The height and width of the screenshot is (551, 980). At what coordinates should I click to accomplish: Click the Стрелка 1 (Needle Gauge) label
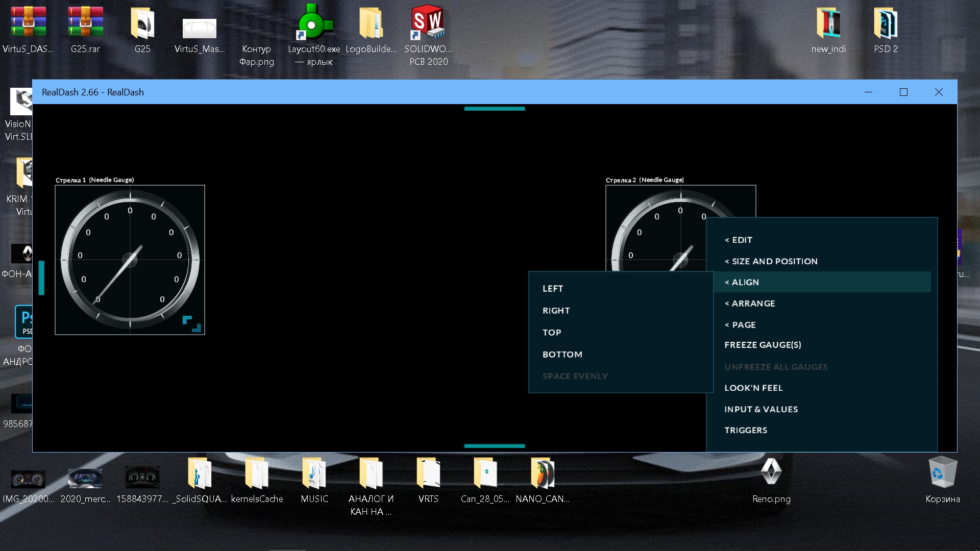click(95, 180)
